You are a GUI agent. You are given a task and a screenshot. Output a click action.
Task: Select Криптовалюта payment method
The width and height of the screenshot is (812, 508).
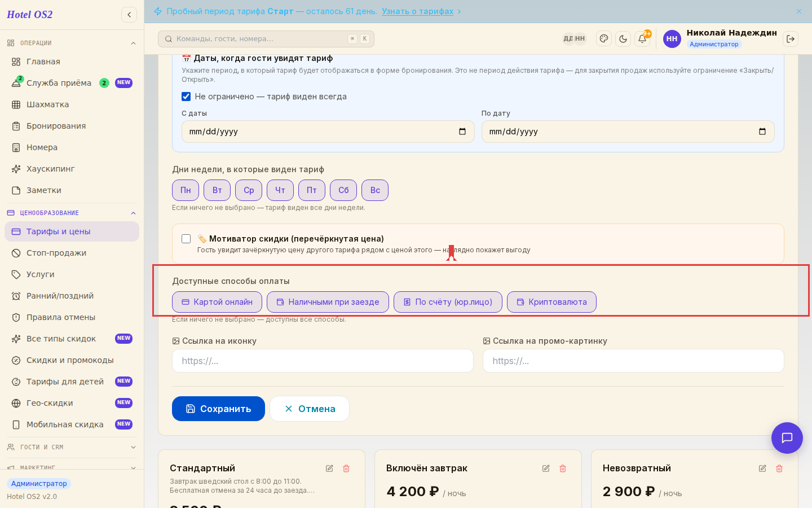pos(551,302)
